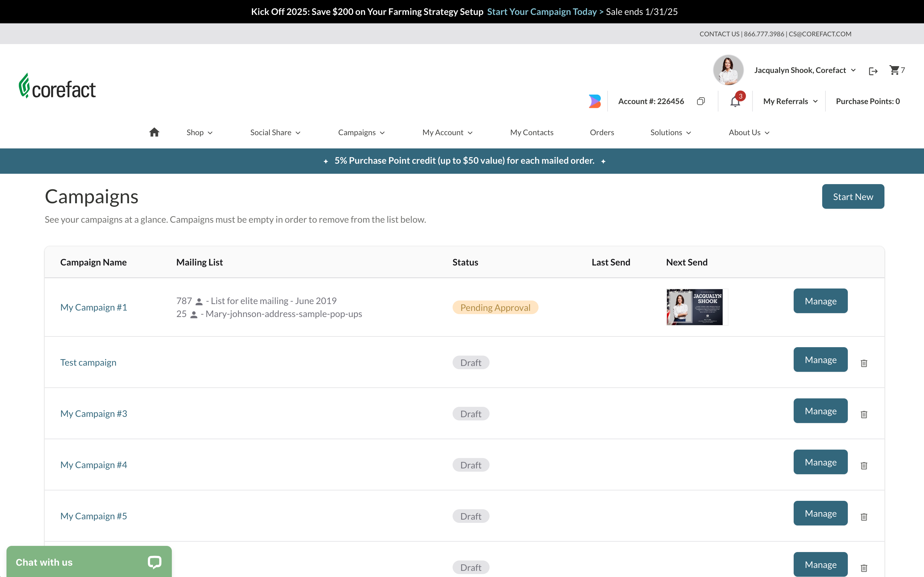Manage My Campaign #1
This screenshot has width=924, height=577.
tap(820, 301)
